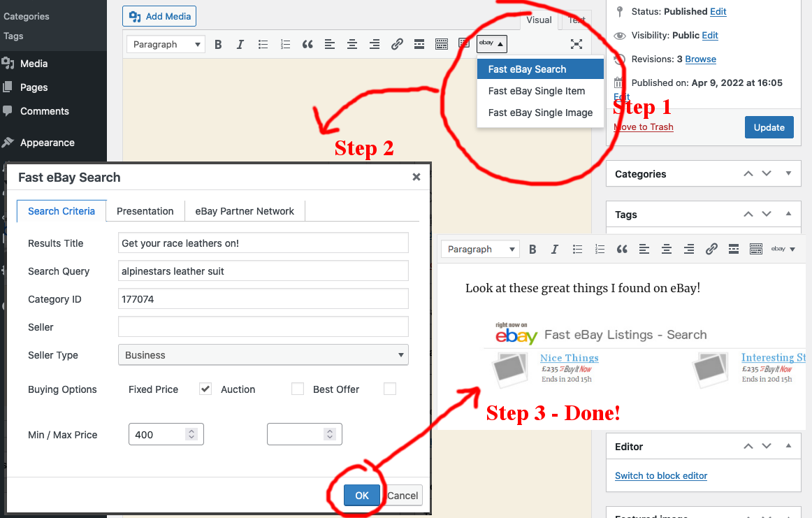The height and width of the screenshot is (518, 812).
Task: Open the eBay Partner Network tab
Action: pos(245,211)
